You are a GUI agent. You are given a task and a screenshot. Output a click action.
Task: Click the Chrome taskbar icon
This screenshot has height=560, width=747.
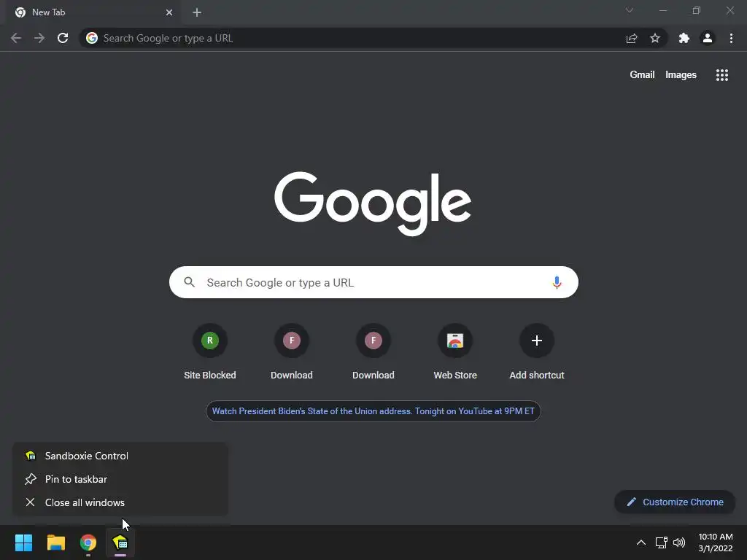point(88,542)
